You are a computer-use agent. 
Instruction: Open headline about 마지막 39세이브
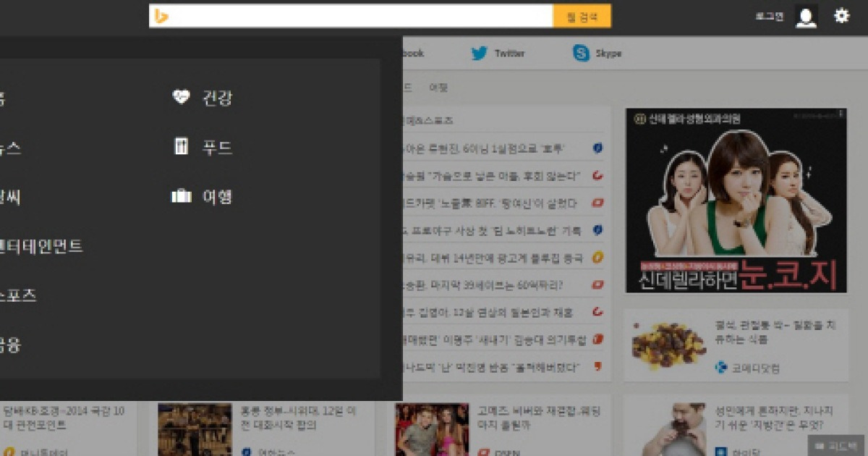(483, 285)
